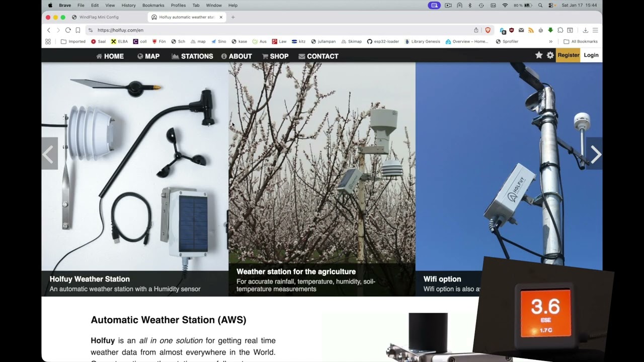Open the Holfuy Weather Station slide
644x362 pixels.
(135, 179)
